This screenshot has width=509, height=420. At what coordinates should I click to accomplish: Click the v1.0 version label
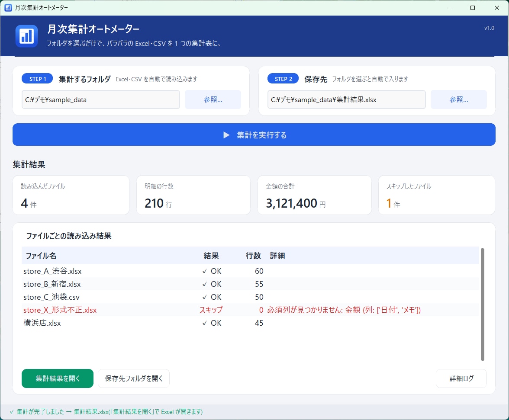coord(489,28)
